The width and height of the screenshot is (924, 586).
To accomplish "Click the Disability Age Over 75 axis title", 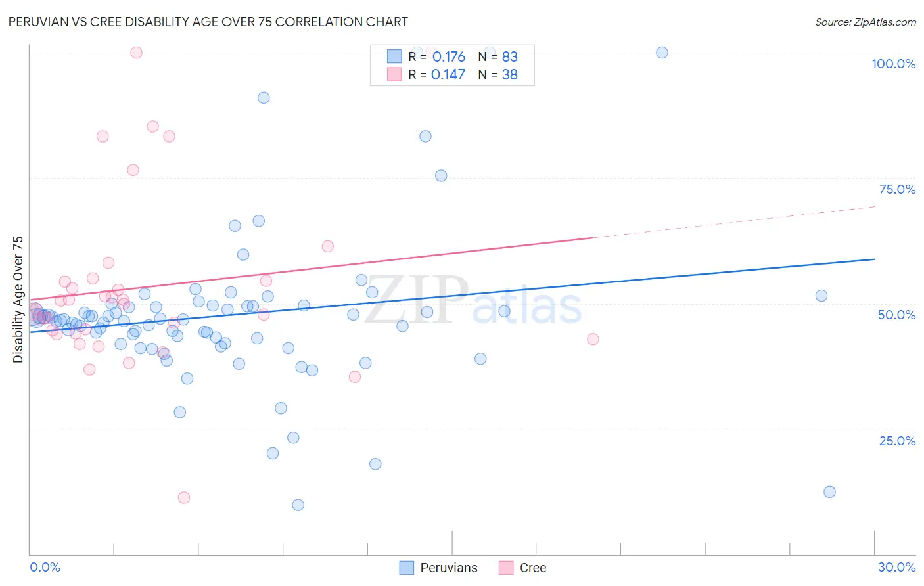I will tap(18, 300).
